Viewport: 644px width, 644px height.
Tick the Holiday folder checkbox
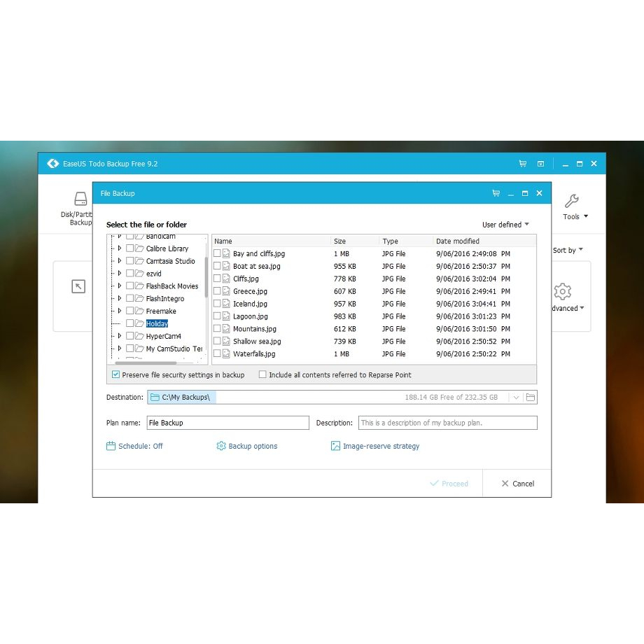click(x=130, y=323)
